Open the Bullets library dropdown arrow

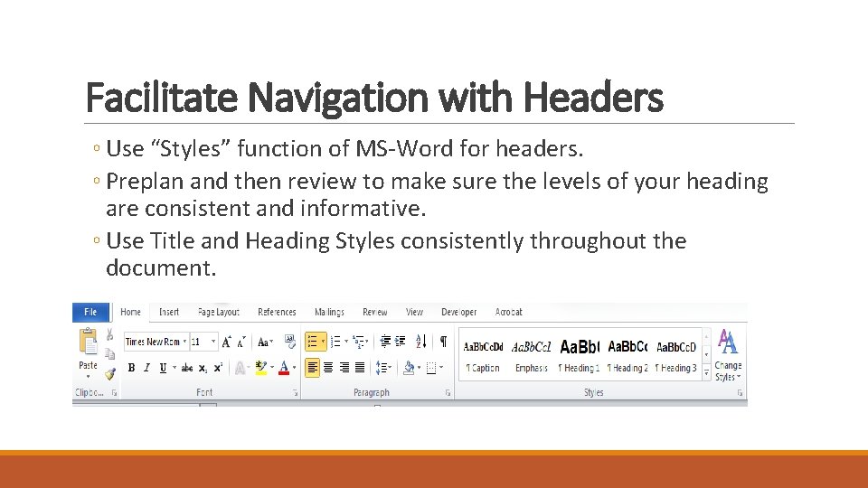pos(324,342)
